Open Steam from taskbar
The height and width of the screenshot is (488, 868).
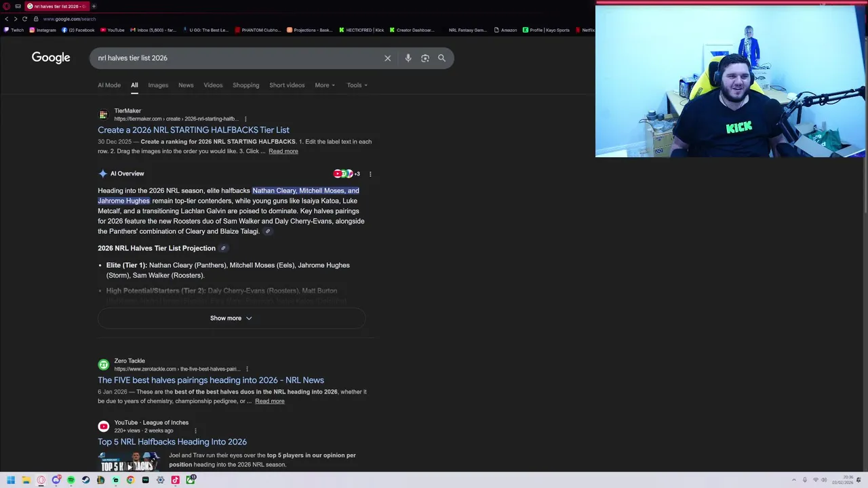click(x=85, y=480)
